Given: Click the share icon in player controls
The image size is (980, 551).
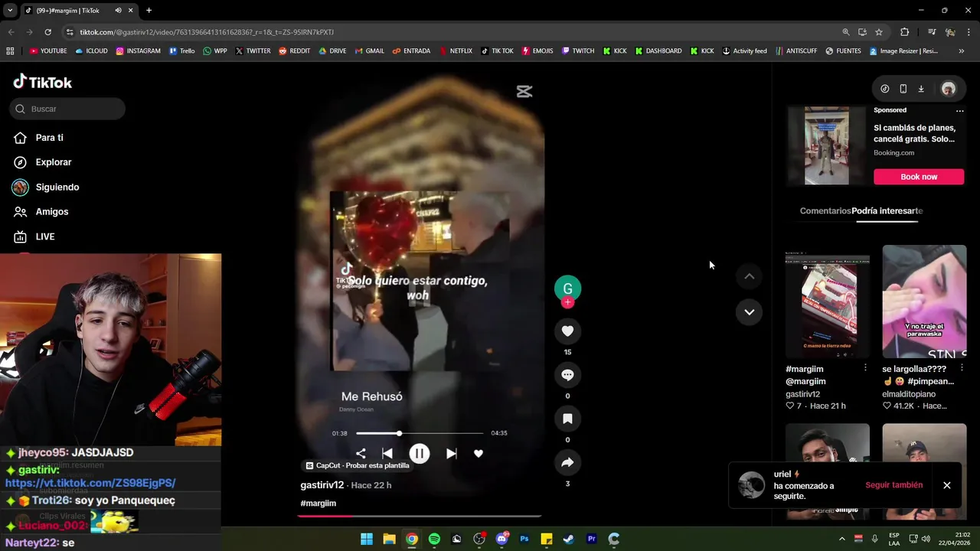Looking at the screenshot, I should pos(361,454).
